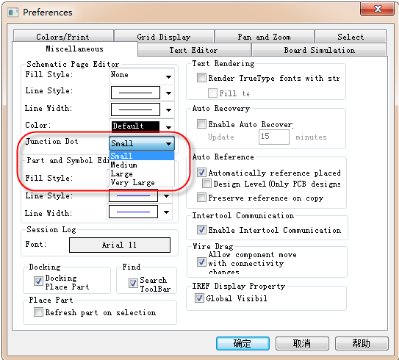Open the Pan and Zoom tab
399x360 pixels.
[264, 37]
